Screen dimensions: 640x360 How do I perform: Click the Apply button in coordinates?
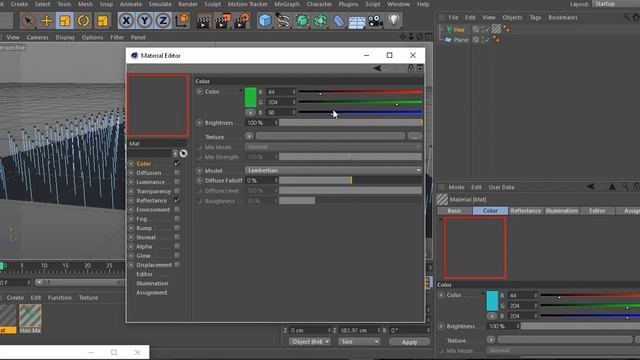(409, 342)
